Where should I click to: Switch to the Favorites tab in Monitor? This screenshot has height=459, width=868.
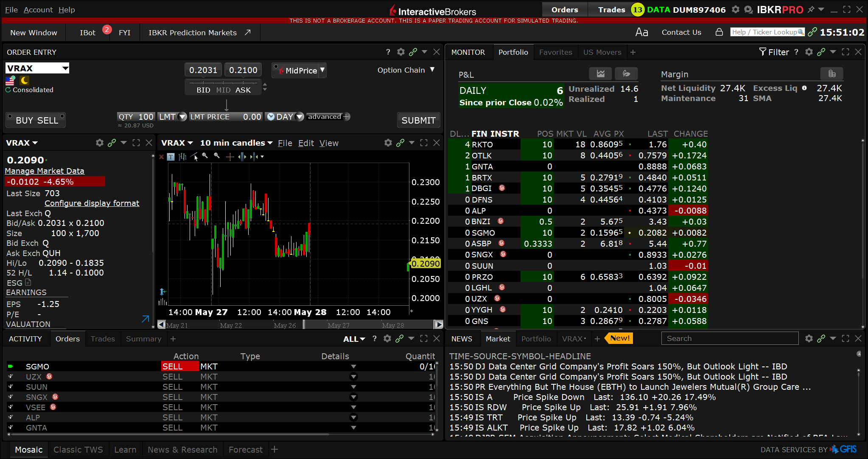tap(555, 52)
